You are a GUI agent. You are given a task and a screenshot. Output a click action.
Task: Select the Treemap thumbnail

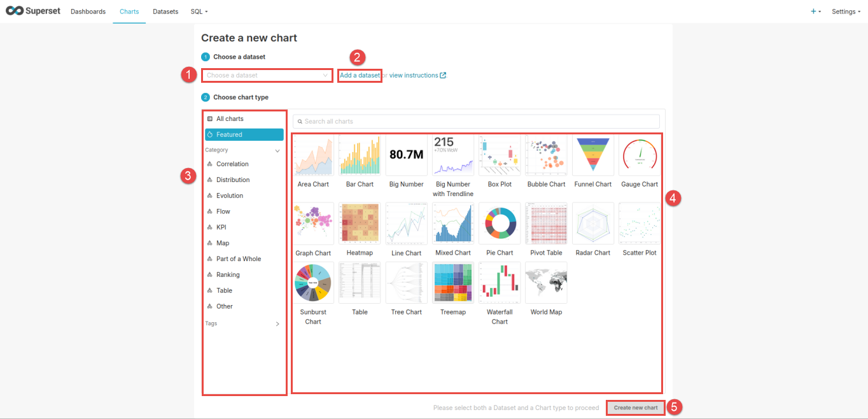point(453,283)
